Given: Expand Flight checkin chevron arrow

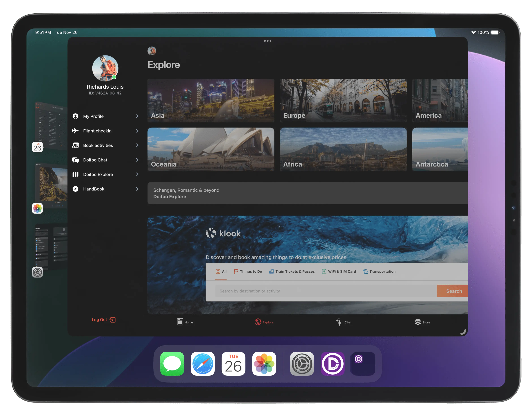Looking at the screenshot, I should [137, 131].
